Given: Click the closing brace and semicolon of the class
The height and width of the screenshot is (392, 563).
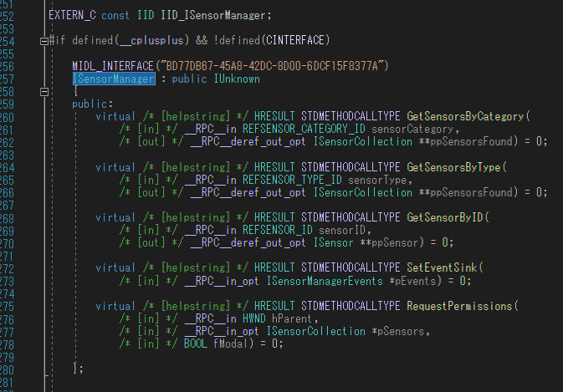Looking at the screenshot, I should click(79, 368).
